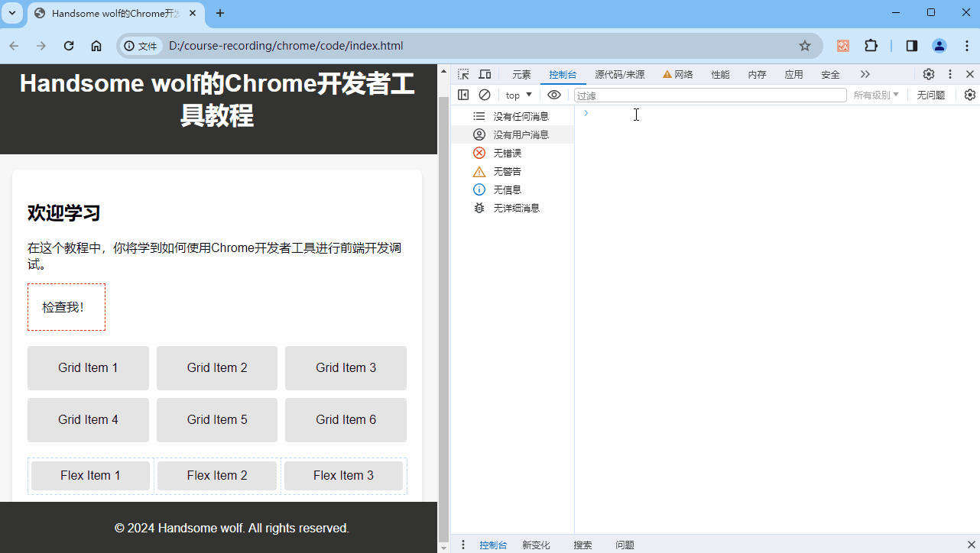Click the 无问题 issues button

pos(931,95)
